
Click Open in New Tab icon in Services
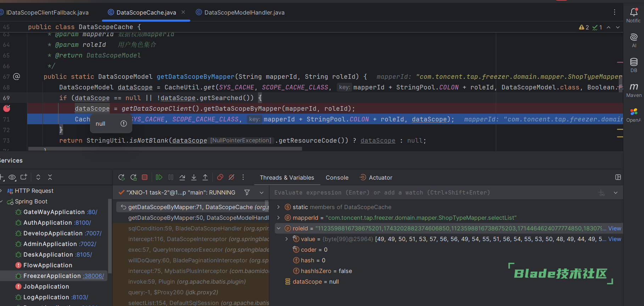(24, 177)
